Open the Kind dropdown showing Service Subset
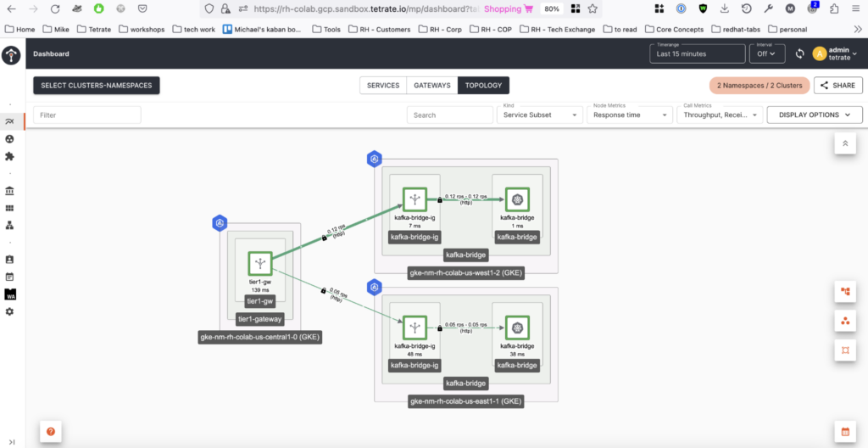 (540, 115)
